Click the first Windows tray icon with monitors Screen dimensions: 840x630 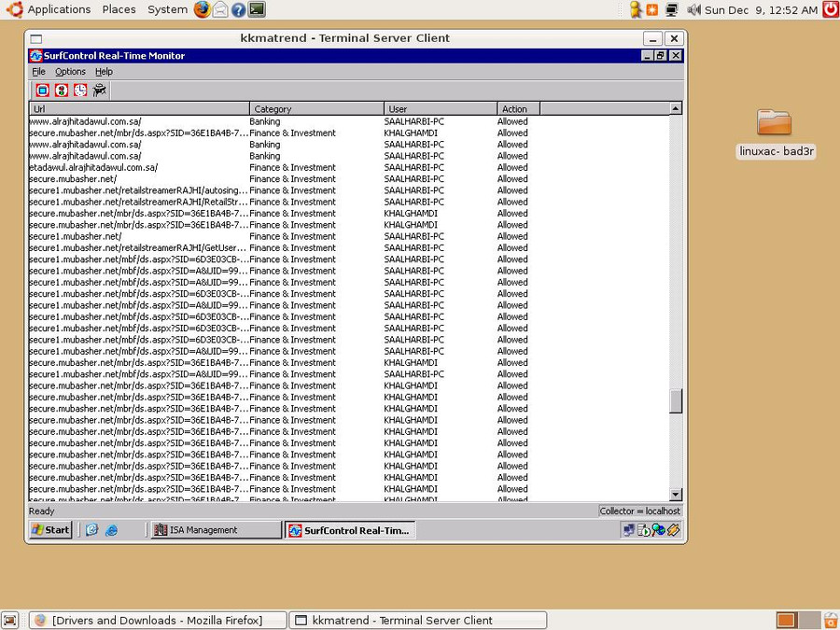coord(629,530)
